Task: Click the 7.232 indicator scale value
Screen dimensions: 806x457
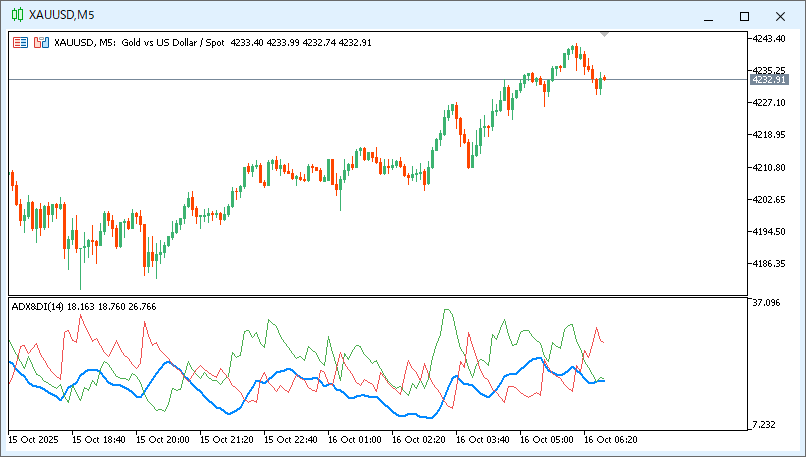Action: click(x=765, y=425)
